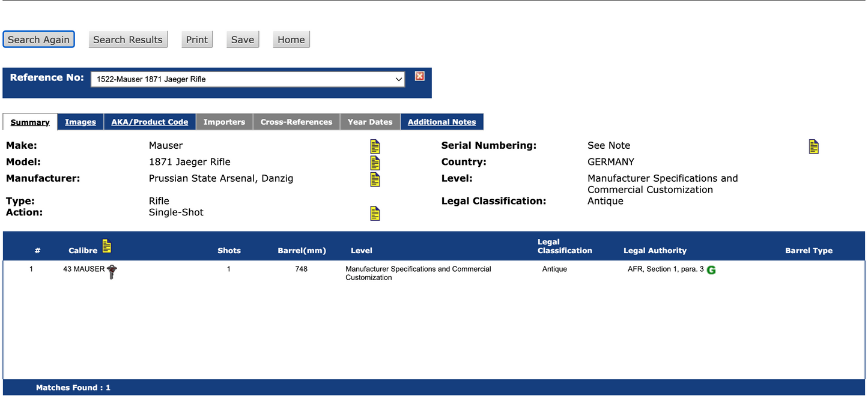Click the icon next to 43 MAUSER
The width and height of the screenshot is (868, 399).
tap(112, 272)
